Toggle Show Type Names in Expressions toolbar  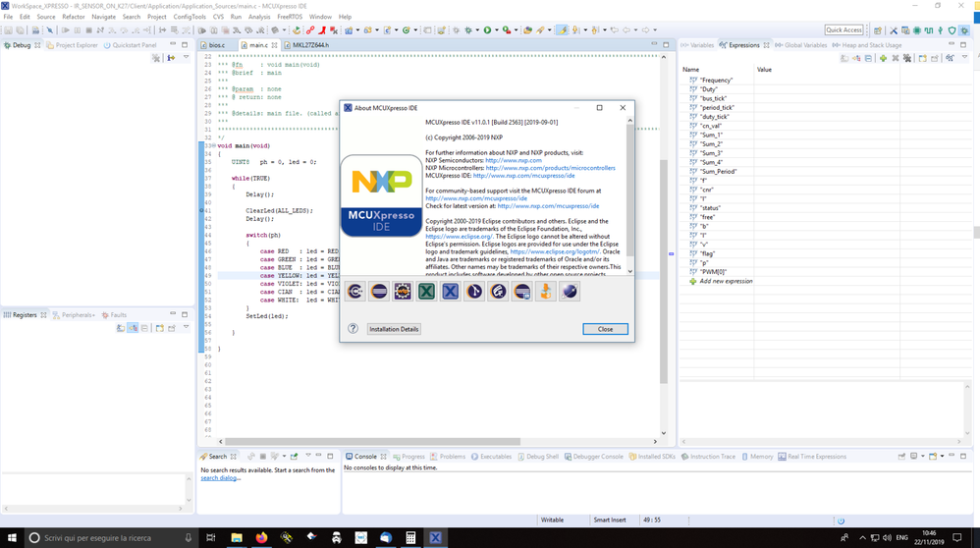[844, 58]
